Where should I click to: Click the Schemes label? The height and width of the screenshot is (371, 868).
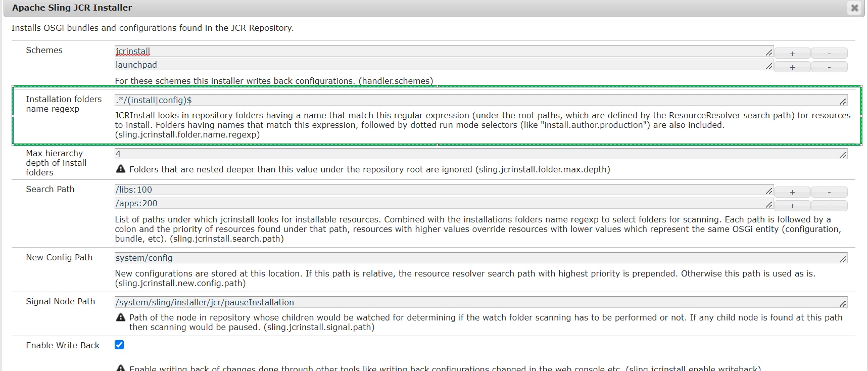tap(44, 50)
